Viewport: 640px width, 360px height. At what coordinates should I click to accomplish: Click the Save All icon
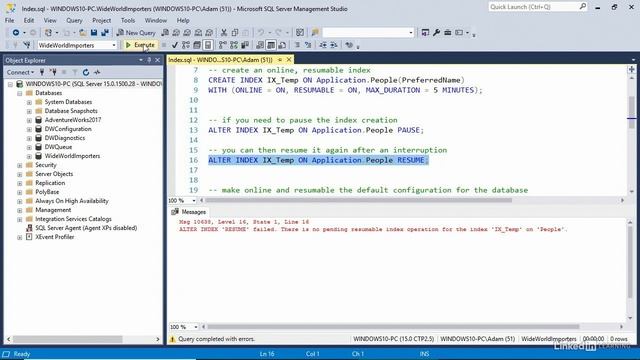click(x=105, y=33)
